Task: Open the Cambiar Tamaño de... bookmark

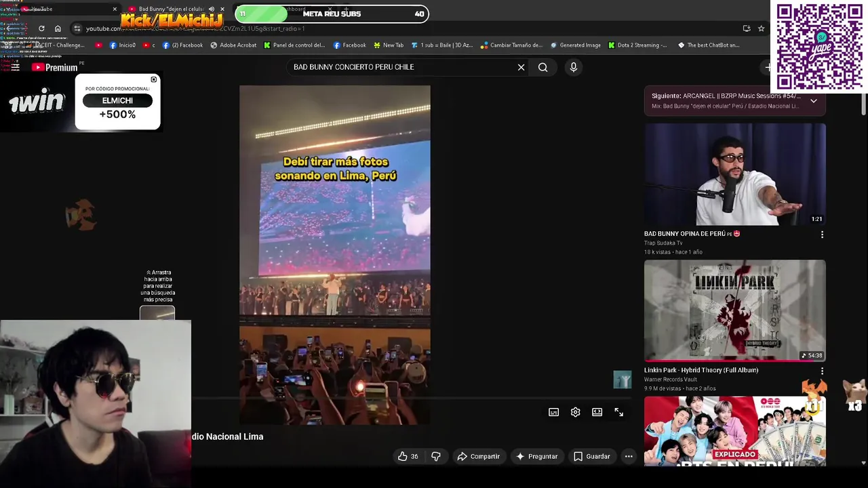Action: (511, 45)
